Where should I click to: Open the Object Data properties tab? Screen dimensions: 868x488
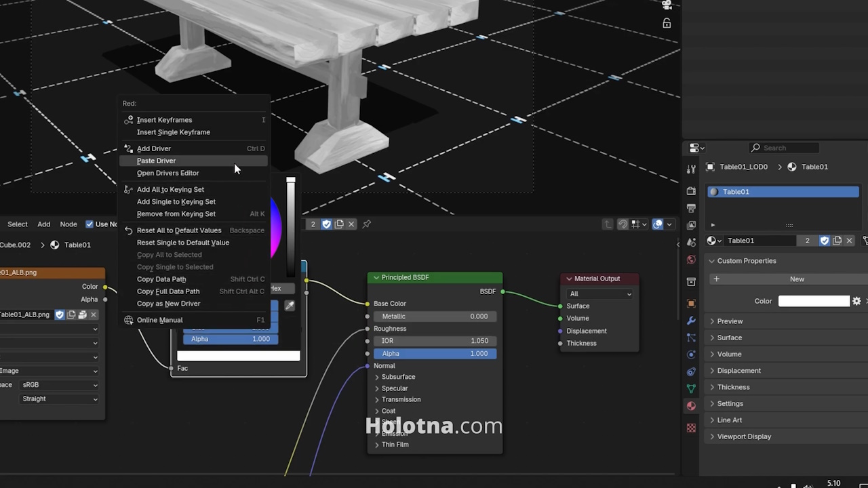(691, 388)
